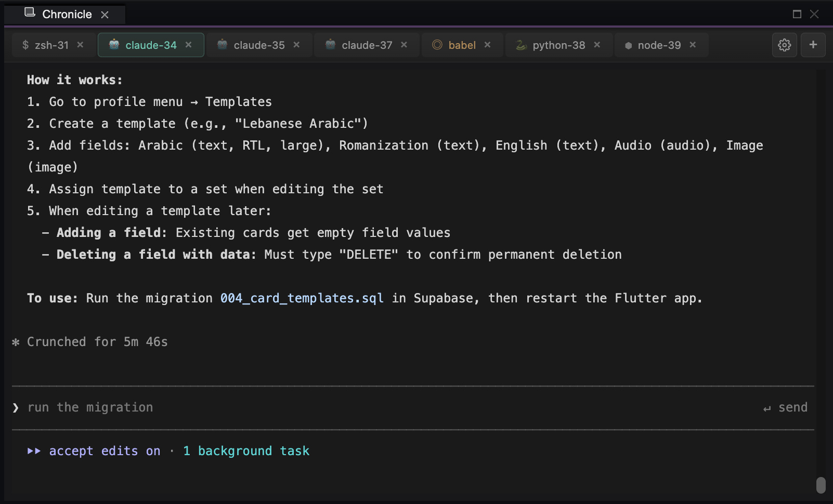Open the 004_card_templates.sql file link

[302, 298]
